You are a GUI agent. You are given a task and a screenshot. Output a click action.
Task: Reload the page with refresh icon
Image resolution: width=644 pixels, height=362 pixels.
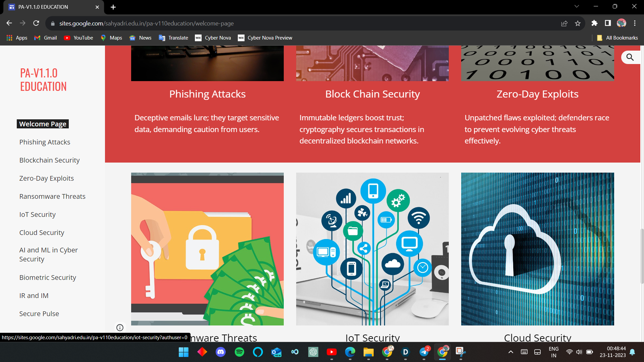(36, 23)
